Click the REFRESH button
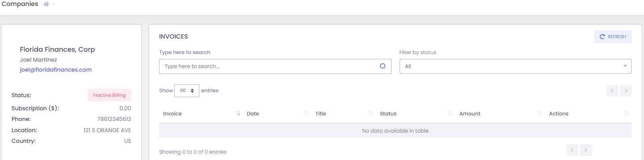The image size is (644, 160). (612, 37)
